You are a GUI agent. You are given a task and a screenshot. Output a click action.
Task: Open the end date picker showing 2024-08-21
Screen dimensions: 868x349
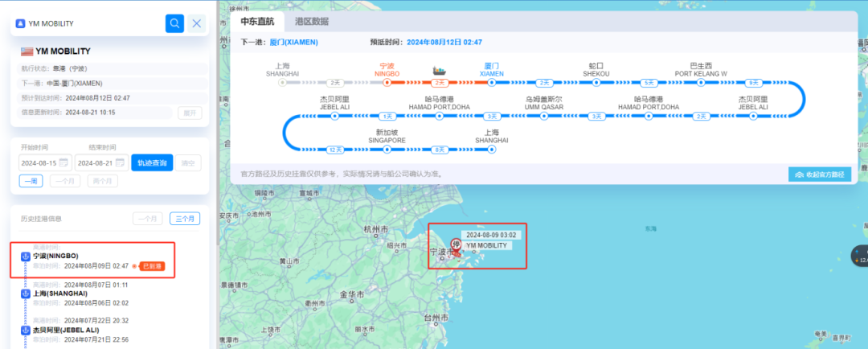[102, 163]
